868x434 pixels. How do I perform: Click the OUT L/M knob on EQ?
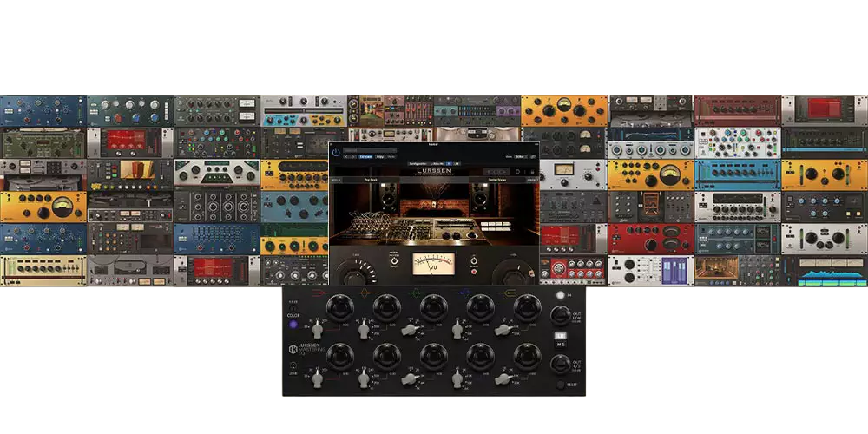tap(560, 316)
